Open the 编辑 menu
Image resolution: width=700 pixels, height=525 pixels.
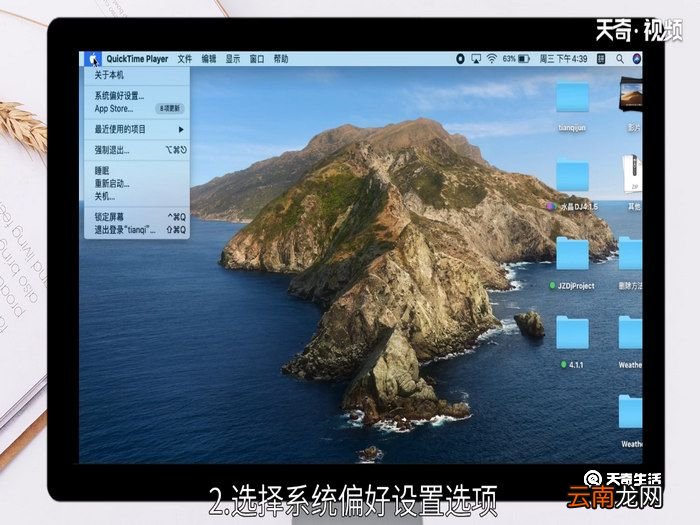(x=208, y=59)
